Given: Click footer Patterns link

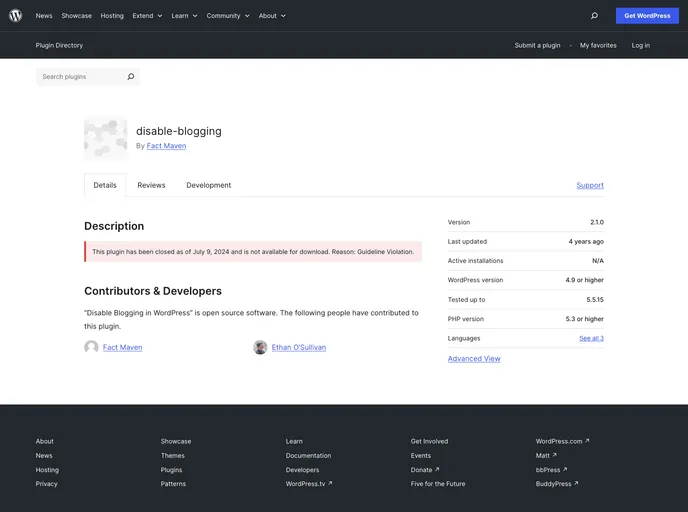Looking at the screenshot, I should [173, 483].
